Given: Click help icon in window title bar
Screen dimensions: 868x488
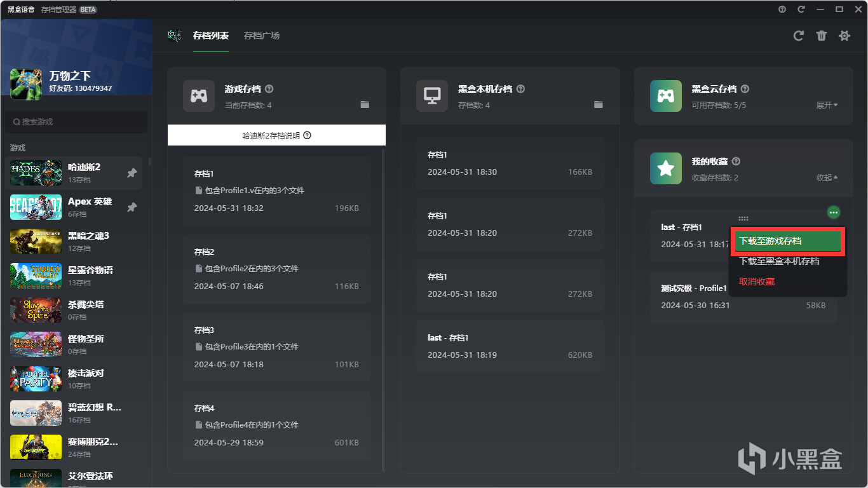Looking at the screenshot, I should 782,9.
